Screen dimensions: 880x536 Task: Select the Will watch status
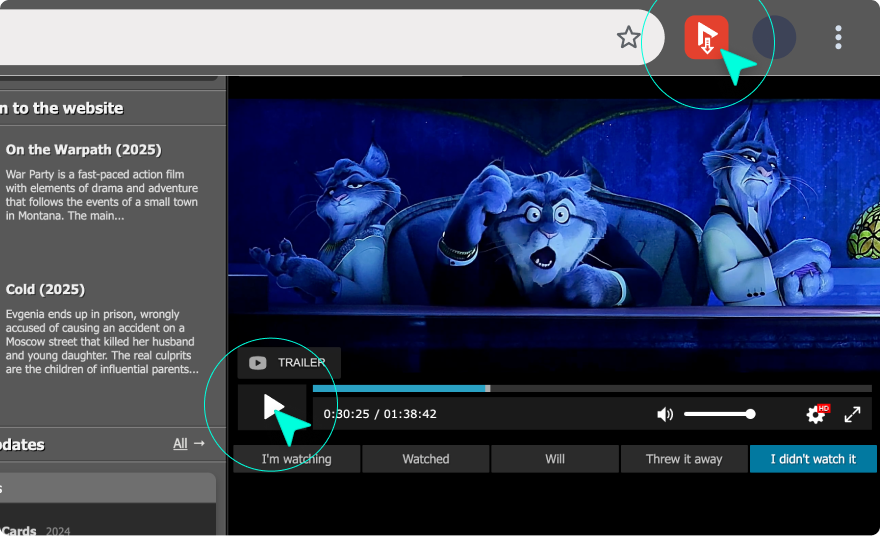point(555,459)
